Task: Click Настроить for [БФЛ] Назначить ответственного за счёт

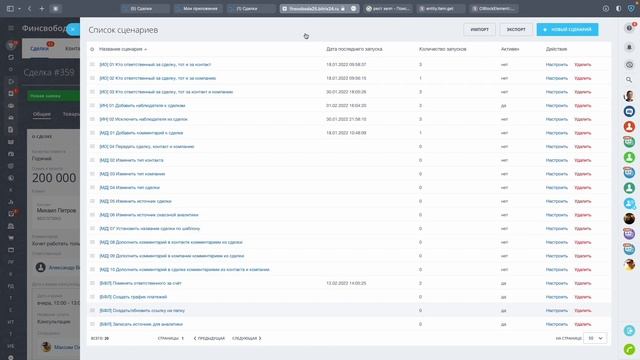Action: [557, 283]
